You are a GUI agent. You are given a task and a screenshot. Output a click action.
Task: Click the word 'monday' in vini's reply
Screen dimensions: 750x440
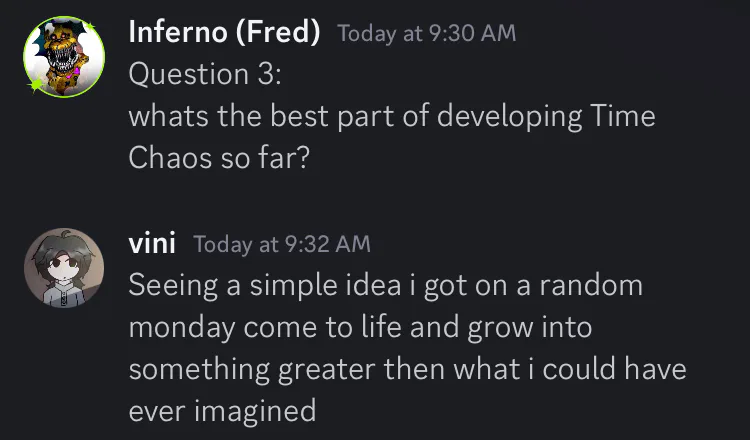pyautogui.click(x=182, y=329)
